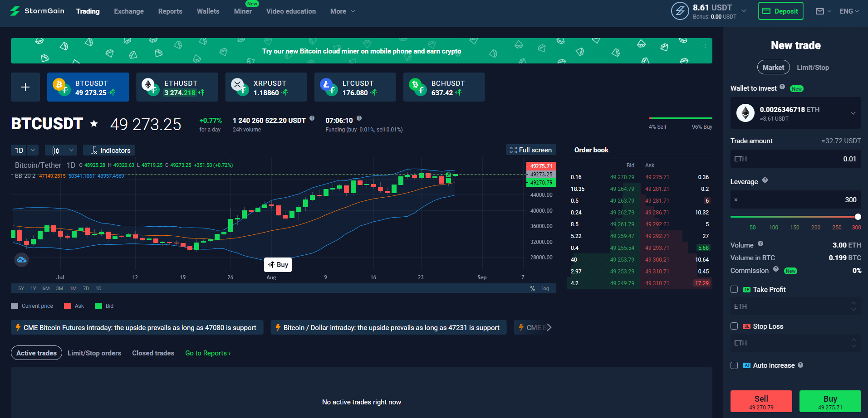
Task: Switch order type to Limit/Stop
Action: [813, 68]
